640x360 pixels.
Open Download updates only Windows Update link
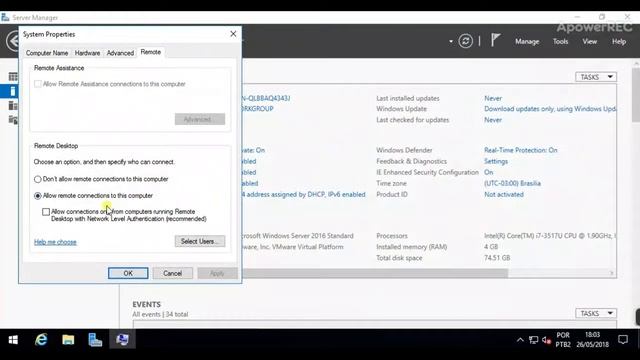point(550,109)
